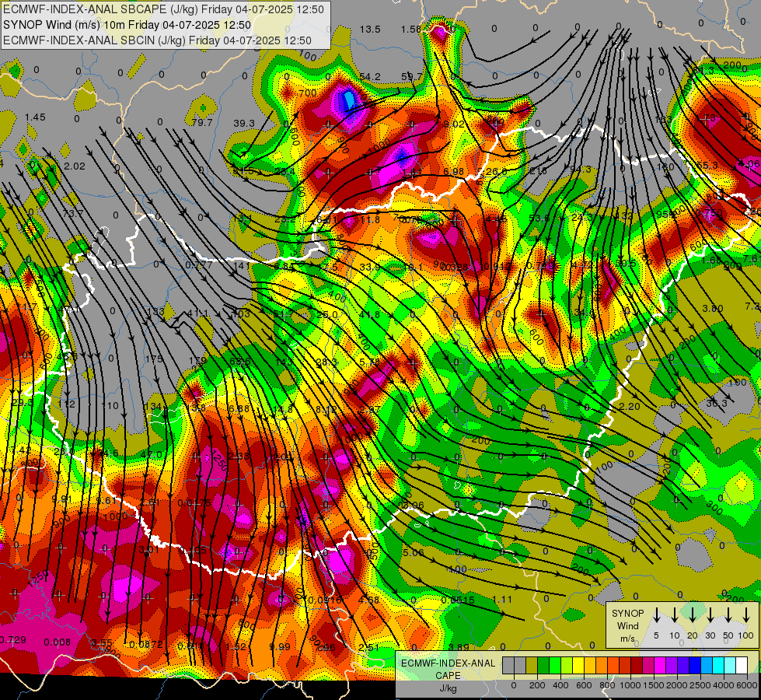The height and width of the screenshot is (700, 761).
Task: Click the 6.98 value on the map
Action: pyautogui.click(x=453, y=171)
